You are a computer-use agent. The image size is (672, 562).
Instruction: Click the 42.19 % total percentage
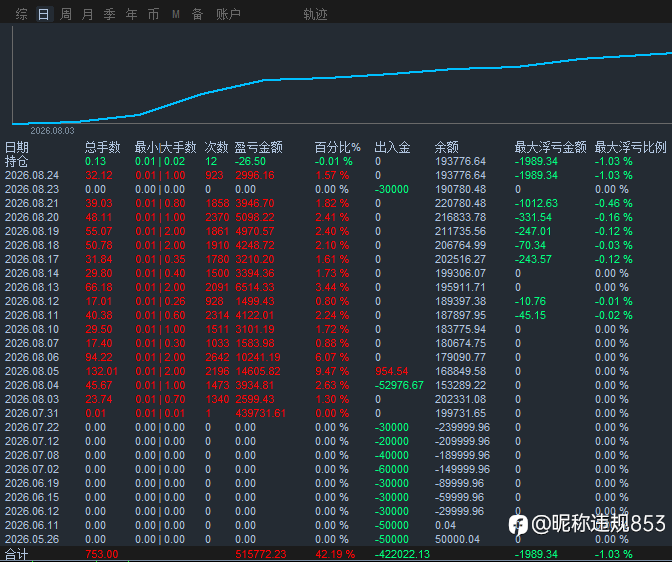click(335, 554)
